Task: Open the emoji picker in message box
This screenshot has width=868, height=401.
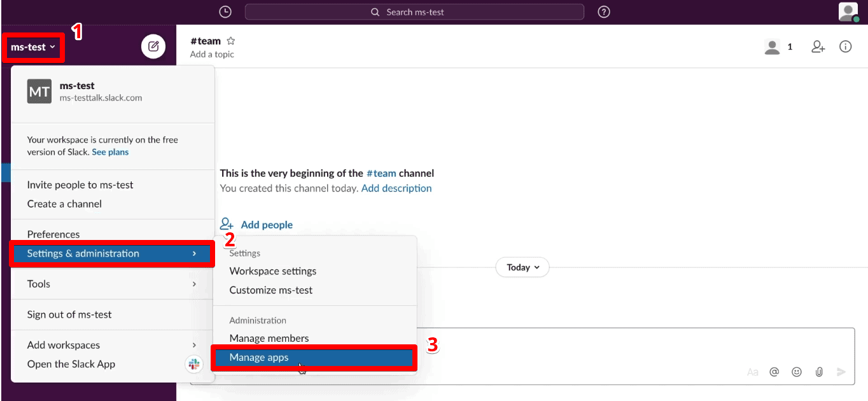Action: click(x=797, y=372)
